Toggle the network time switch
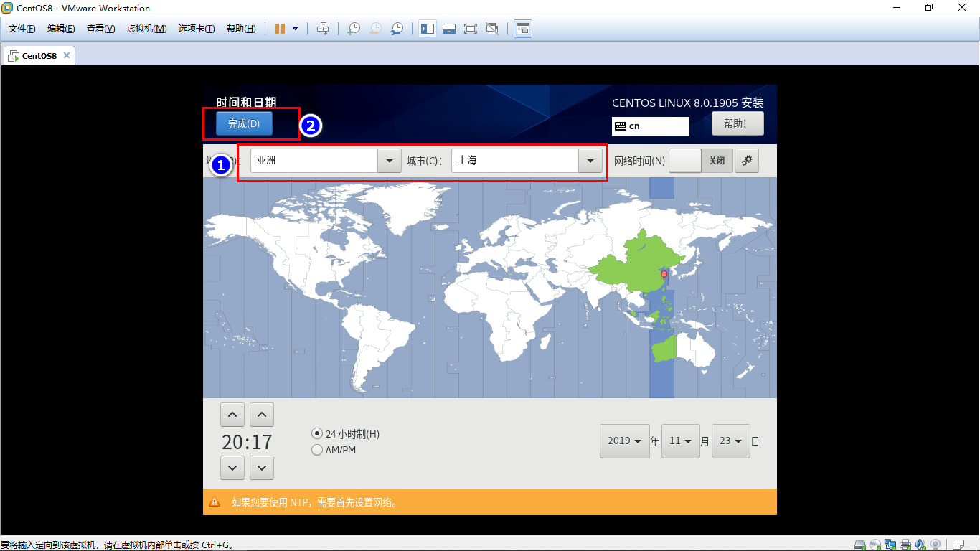980x551 pixels. pos(701,161)
